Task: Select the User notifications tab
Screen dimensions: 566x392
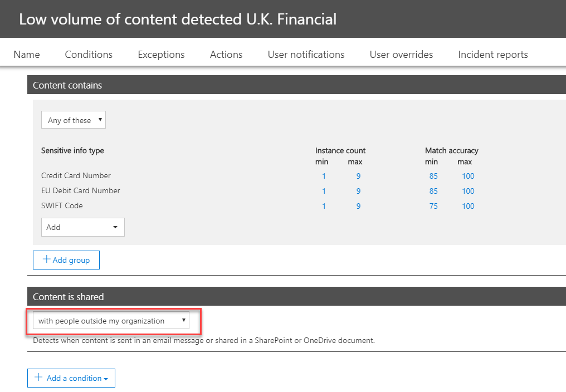Action: point(306,55)
